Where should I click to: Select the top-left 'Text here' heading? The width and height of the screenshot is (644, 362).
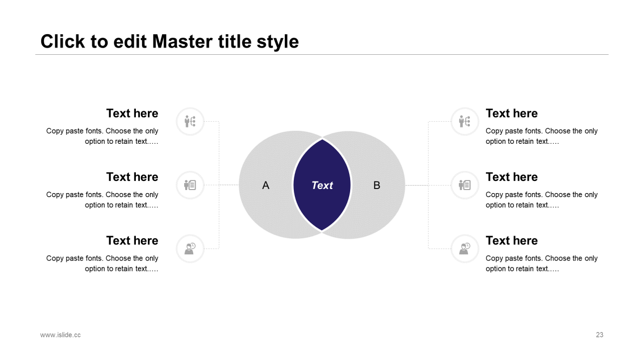point(132,113)
